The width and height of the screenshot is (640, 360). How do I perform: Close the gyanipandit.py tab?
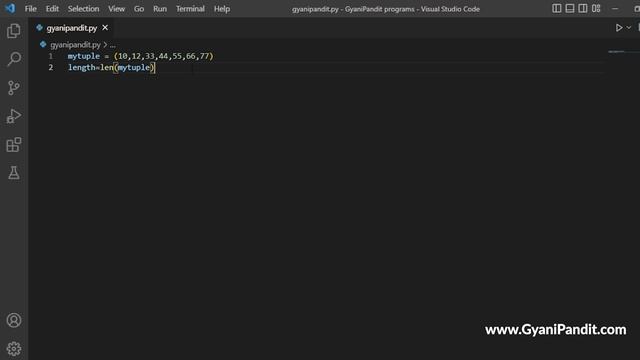coord(105,28)
